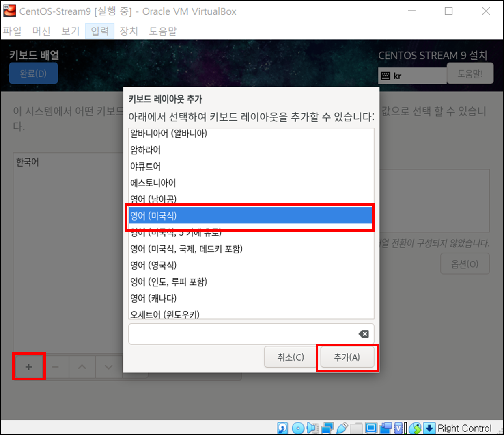The width and height of the screenshot is (504, 435).
Task: Select 영어 (미국식) highlighted row
Action: [x=251, y=216]
